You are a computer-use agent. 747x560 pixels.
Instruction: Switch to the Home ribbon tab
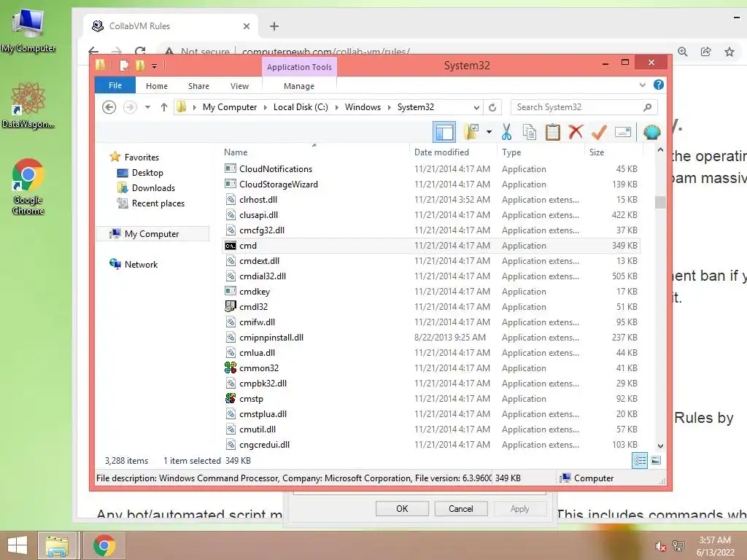point(157,86)
